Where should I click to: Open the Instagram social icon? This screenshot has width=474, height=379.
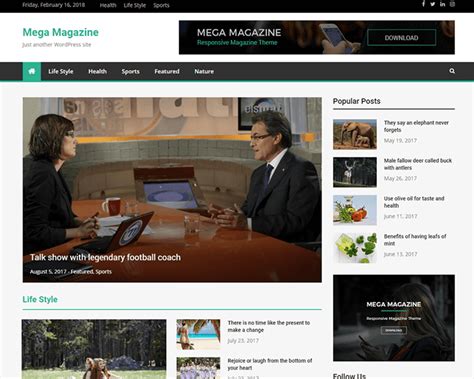click(452, 4)
